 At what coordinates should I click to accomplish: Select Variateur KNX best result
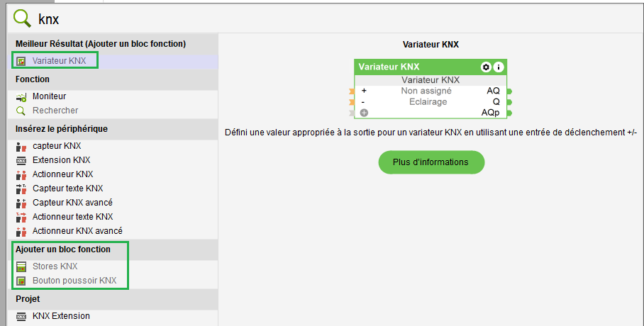59,61
